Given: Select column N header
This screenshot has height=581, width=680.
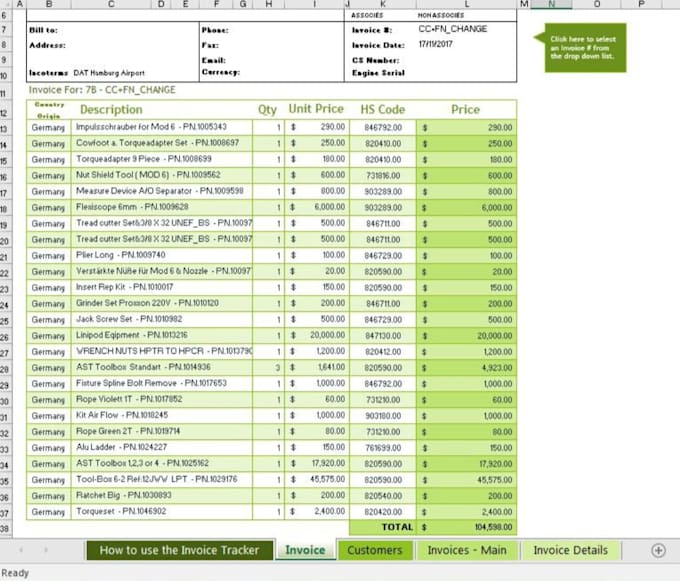Looking at the screenshot, I should 551,4.
